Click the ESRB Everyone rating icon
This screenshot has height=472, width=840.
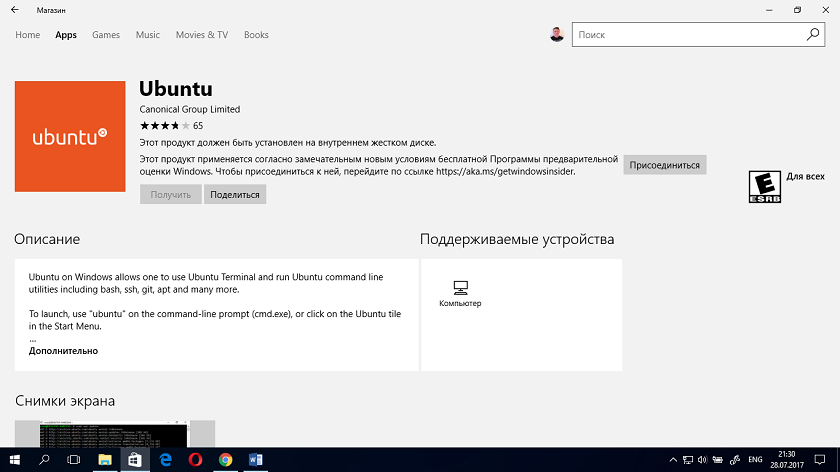[764, 186]
